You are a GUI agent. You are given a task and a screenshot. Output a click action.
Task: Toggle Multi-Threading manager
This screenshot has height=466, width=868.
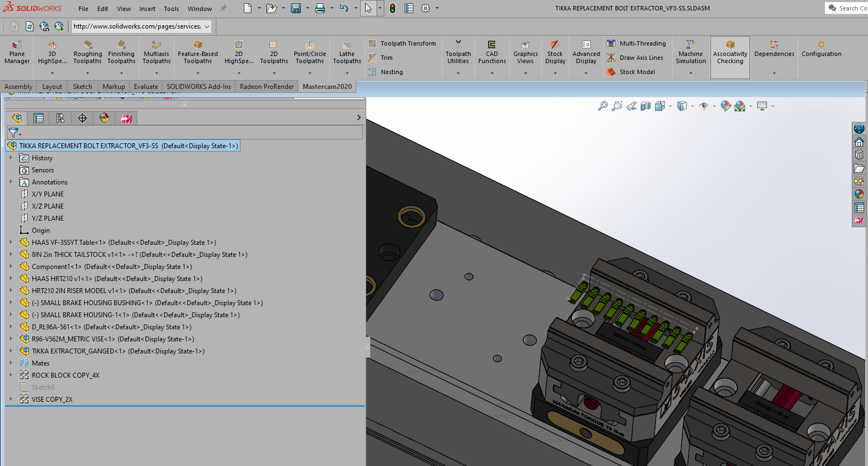(x=636, y=43)
